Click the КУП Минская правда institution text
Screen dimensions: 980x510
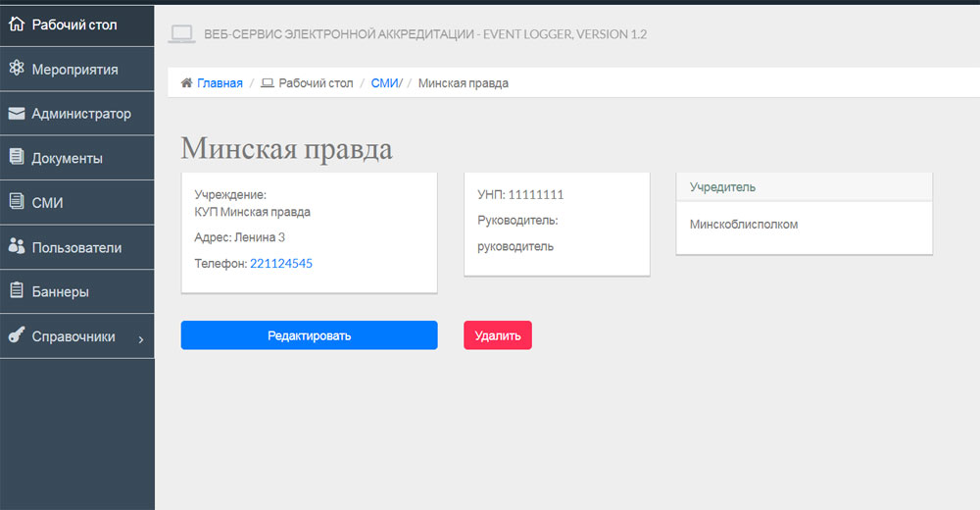pyautogui.click(x=253, y=212)
